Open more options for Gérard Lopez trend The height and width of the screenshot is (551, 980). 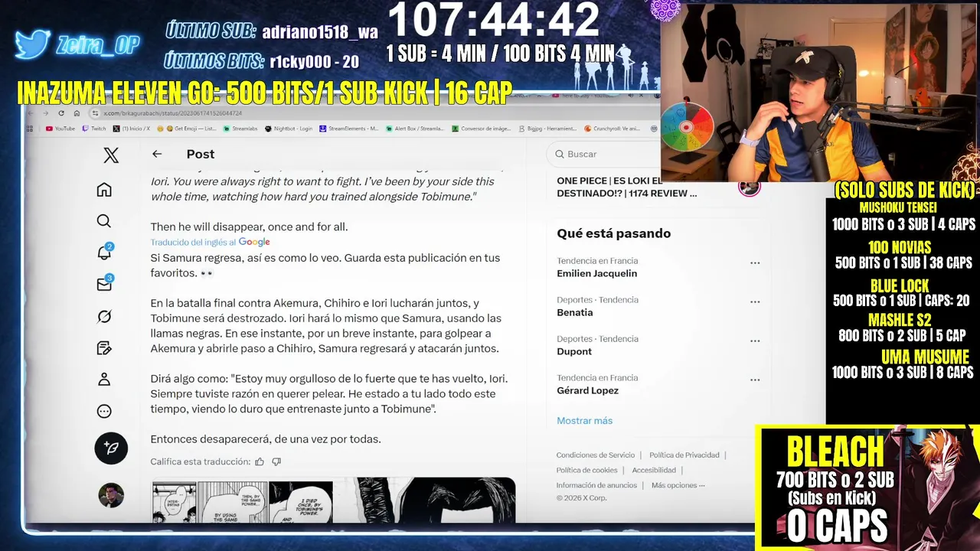(x=755, y=380)
